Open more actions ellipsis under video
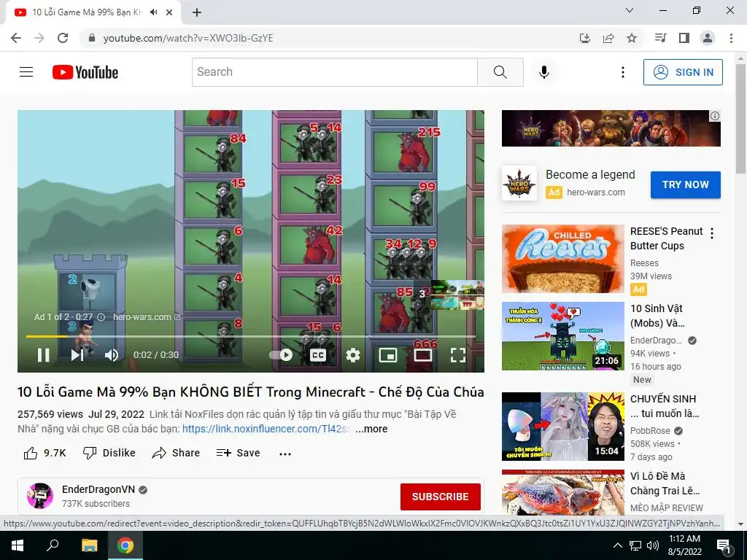The image size is (747, 560). coord(285,454)
